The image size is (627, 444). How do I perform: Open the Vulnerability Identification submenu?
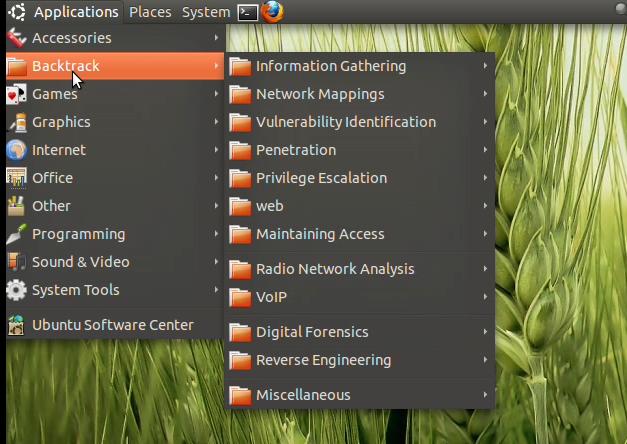[360, 122]
